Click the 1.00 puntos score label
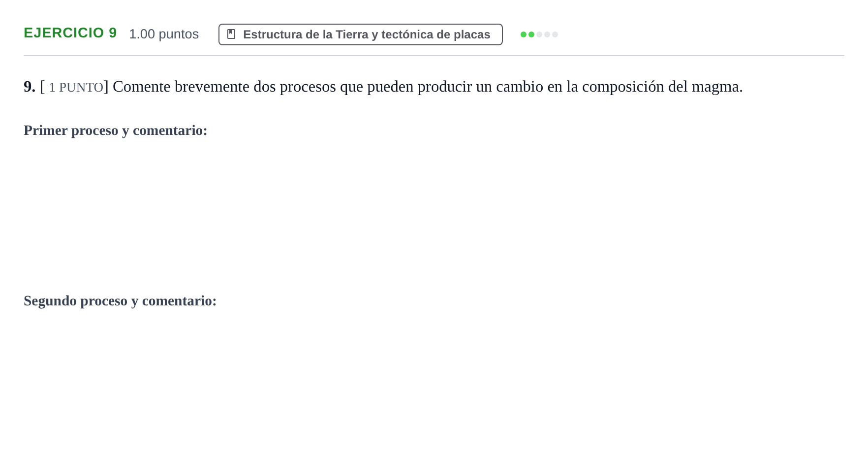868x464 pixels. 164,34
